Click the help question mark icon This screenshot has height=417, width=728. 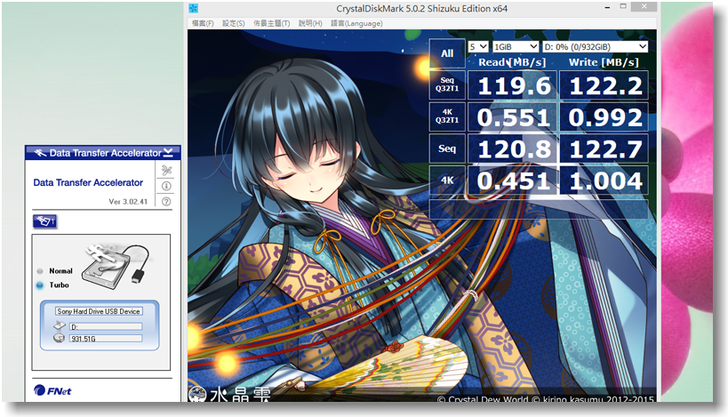[166, 201]
